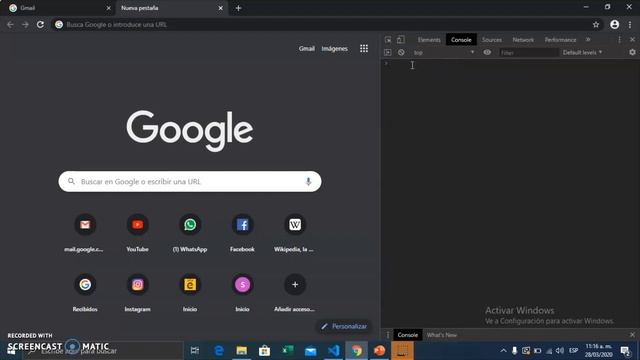Open the Gmail link on Google page
The width and height of the screenshot is (640, 360).
(x=307, y=49)
